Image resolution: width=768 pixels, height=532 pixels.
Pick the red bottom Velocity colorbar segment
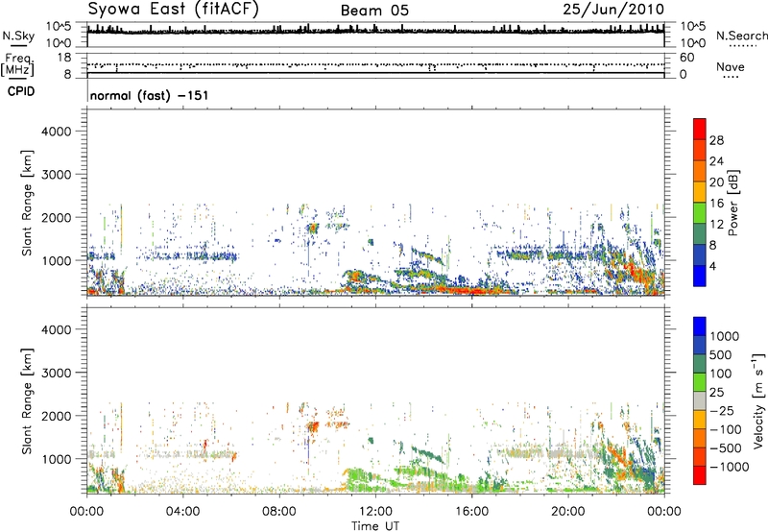click(700, 475)
